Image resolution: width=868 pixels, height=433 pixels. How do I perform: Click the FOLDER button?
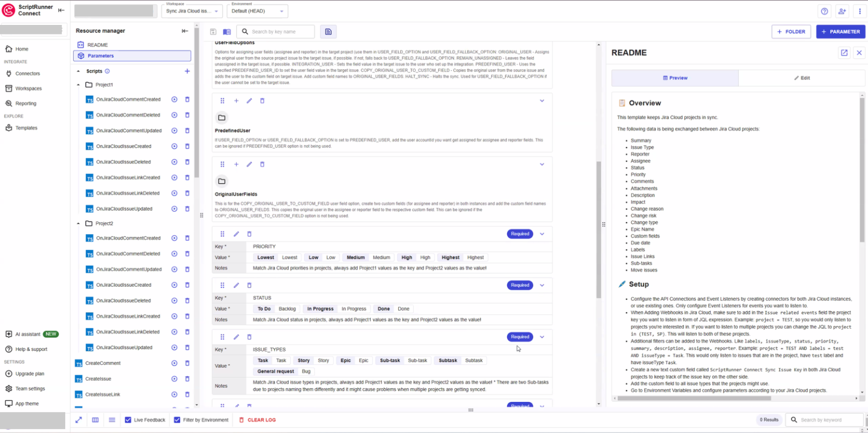(x=791, y=32)
